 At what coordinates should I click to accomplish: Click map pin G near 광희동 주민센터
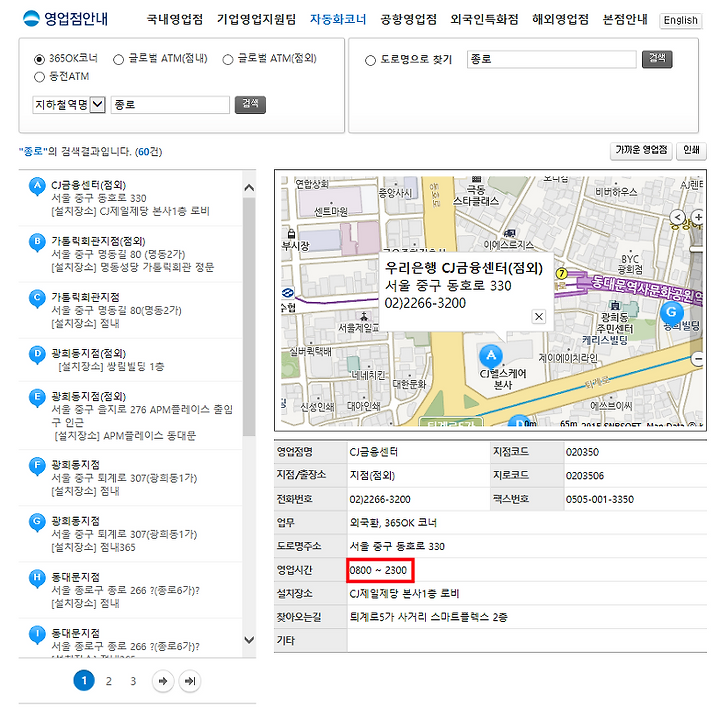[672, 314]
